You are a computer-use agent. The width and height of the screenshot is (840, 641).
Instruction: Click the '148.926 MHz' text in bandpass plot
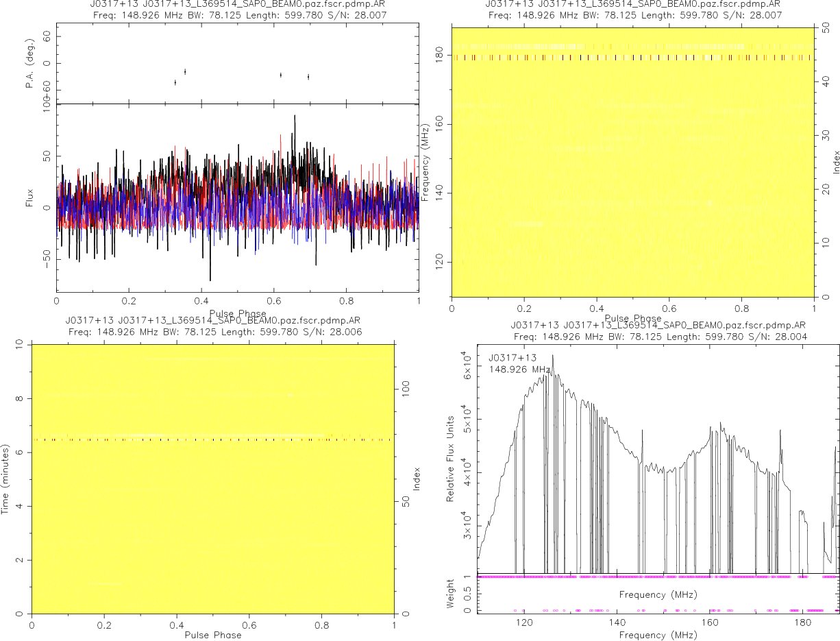[519, 369]
